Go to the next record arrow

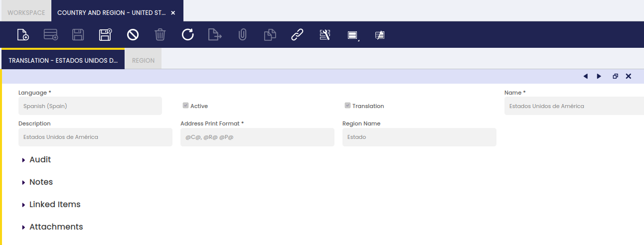pos(599,76)
